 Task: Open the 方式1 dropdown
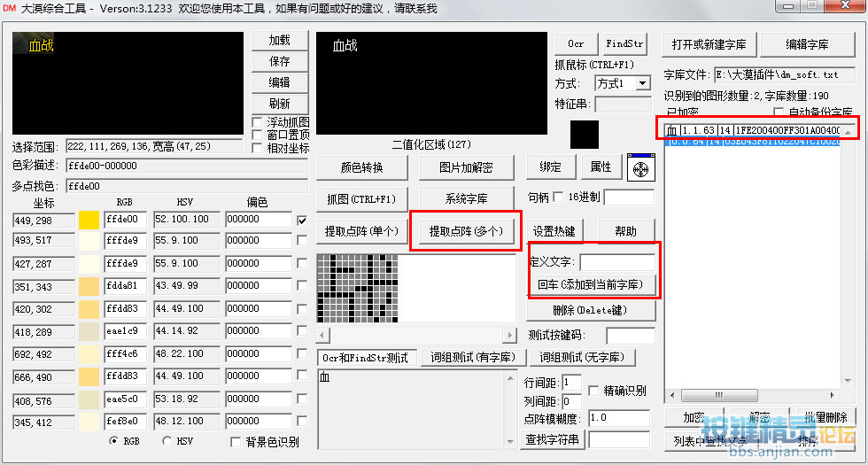(643, 83)
